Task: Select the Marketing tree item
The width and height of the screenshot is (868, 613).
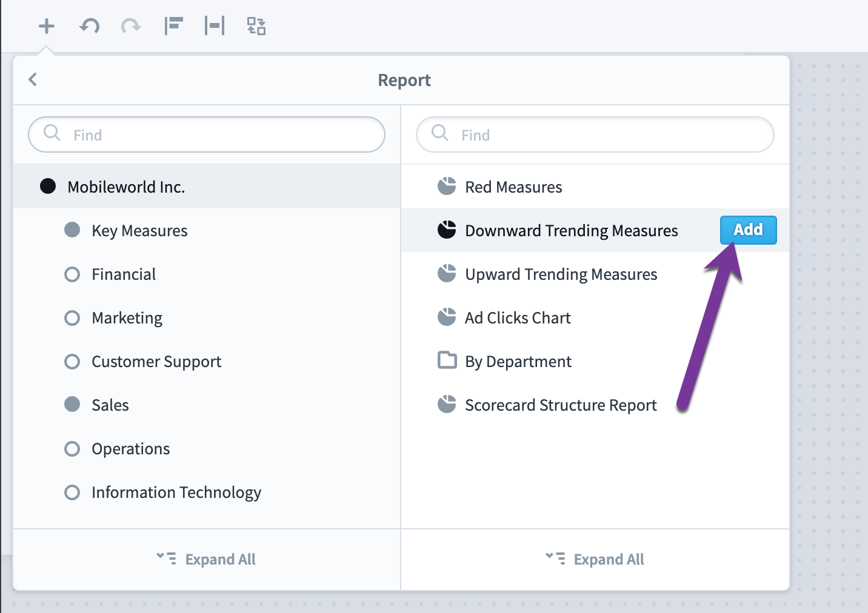Action: (207, 317)
